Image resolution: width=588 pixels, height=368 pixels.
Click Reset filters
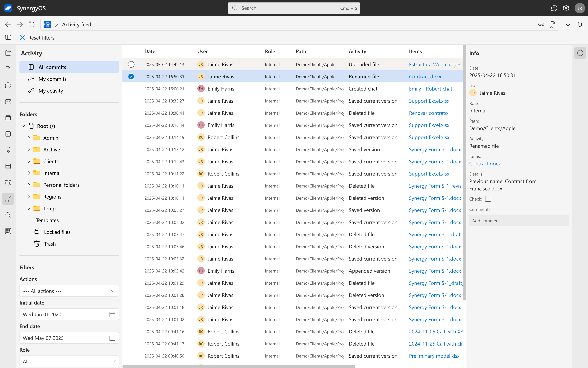click(x=37, y=38)
